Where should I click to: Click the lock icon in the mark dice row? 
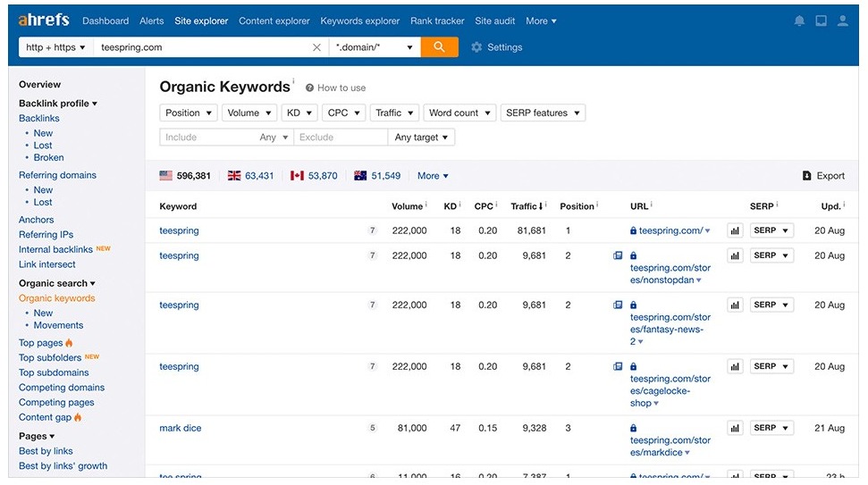coord(633,428)
